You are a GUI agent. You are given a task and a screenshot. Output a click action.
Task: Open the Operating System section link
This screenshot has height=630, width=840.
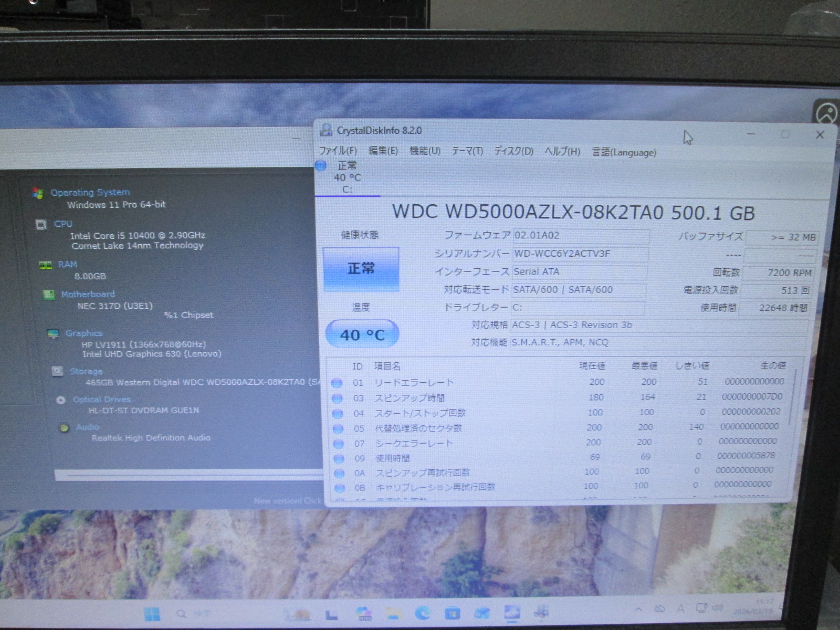(90, 193)
